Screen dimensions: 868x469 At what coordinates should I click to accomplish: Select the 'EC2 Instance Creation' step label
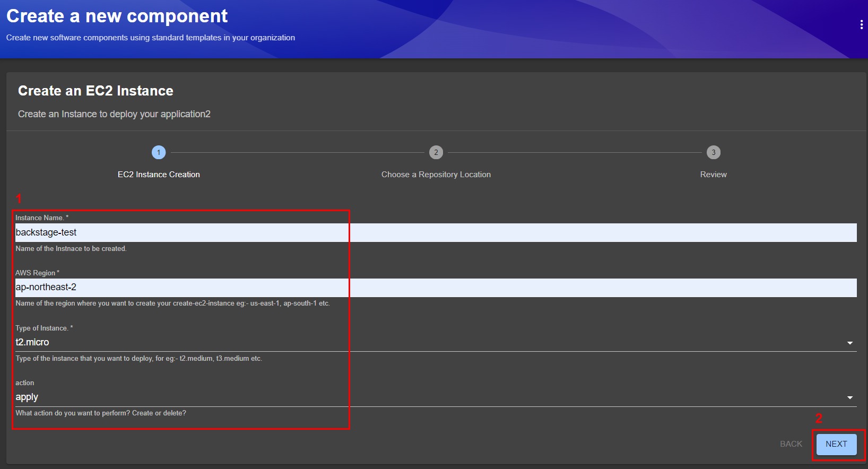(x=159, y=175)
